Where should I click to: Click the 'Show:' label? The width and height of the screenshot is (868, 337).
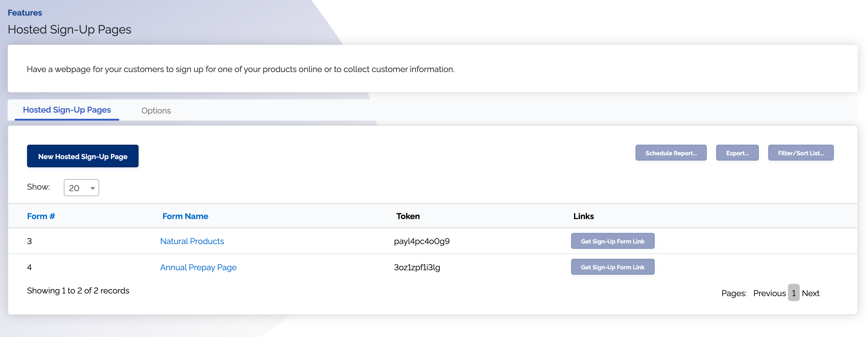click(x=39, y=187)
